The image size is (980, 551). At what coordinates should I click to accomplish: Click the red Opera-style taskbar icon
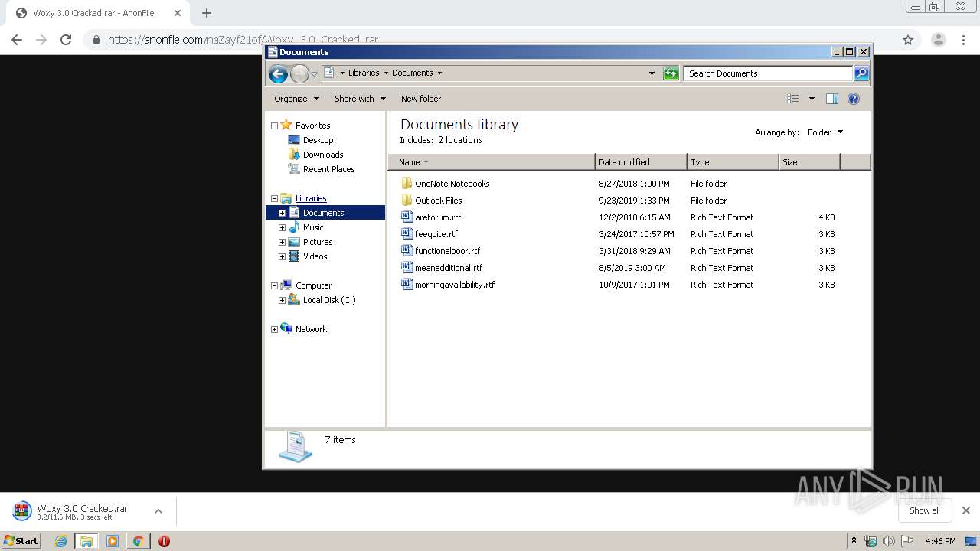click(x=164, y=541)
